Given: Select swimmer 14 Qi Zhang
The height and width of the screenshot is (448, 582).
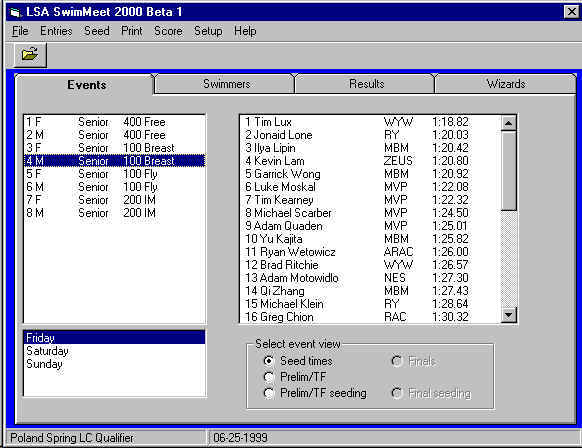Looking at the screenshot, I should [370, 291].
